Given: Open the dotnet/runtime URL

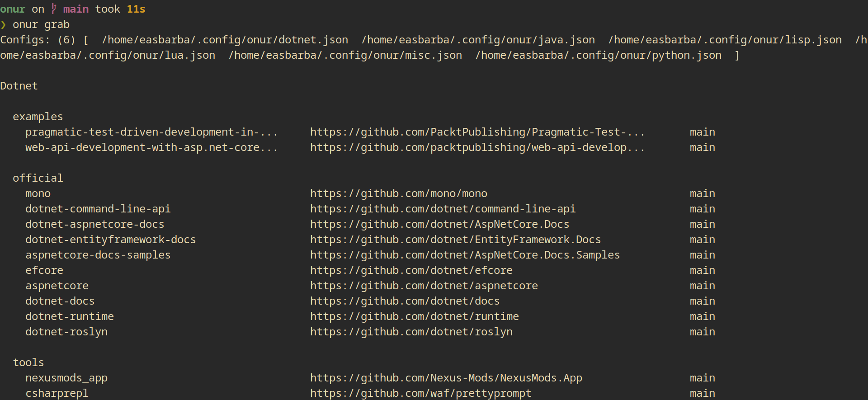Looking at the screenshot, I should pos(415,316).
